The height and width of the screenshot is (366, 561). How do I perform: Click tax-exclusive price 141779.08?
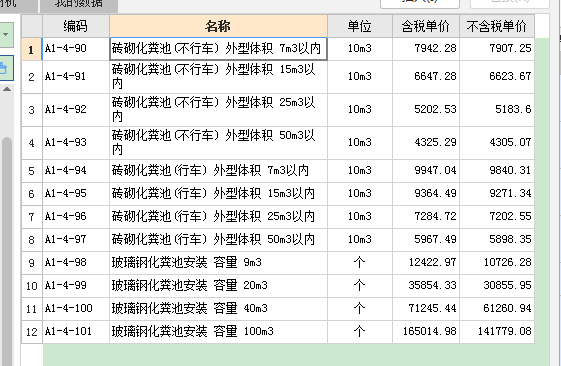coord(497,332)
